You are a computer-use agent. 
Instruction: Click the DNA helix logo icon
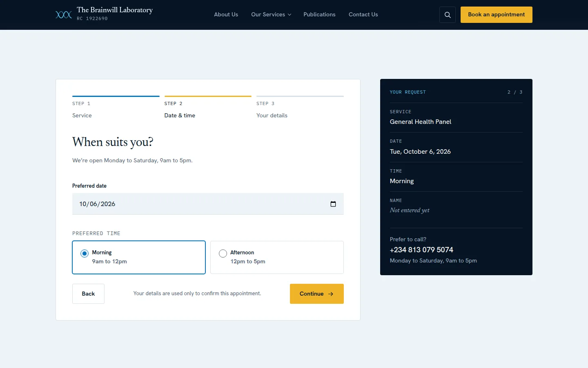coord(64,15)
